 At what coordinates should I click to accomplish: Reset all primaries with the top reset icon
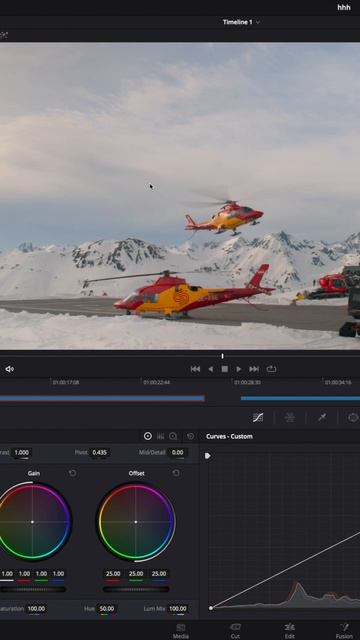click(x=190, y=436)
